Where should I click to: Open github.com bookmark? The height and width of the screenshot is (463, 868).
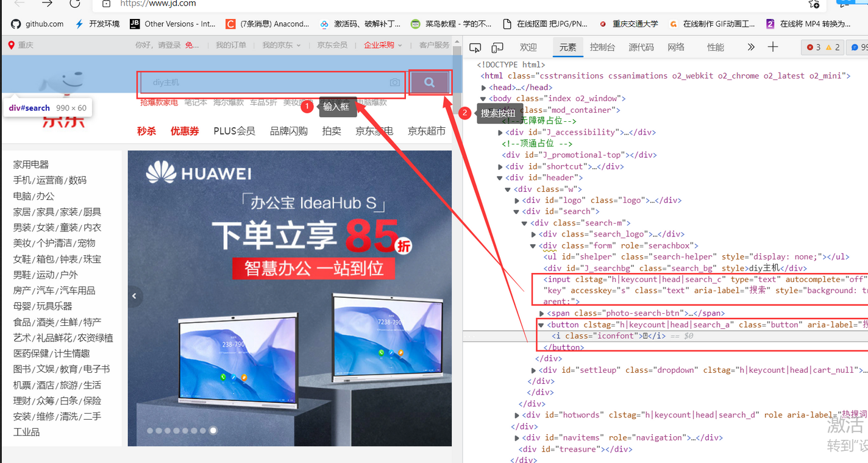click(x=37, y=24)
